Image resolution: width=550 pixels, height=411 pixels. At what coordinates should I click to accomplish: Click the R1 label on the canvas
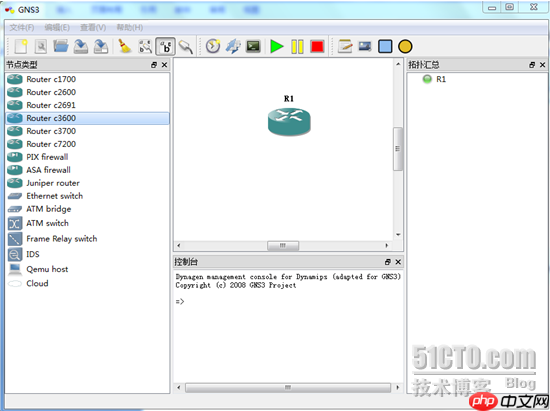[x=289, y=99]
